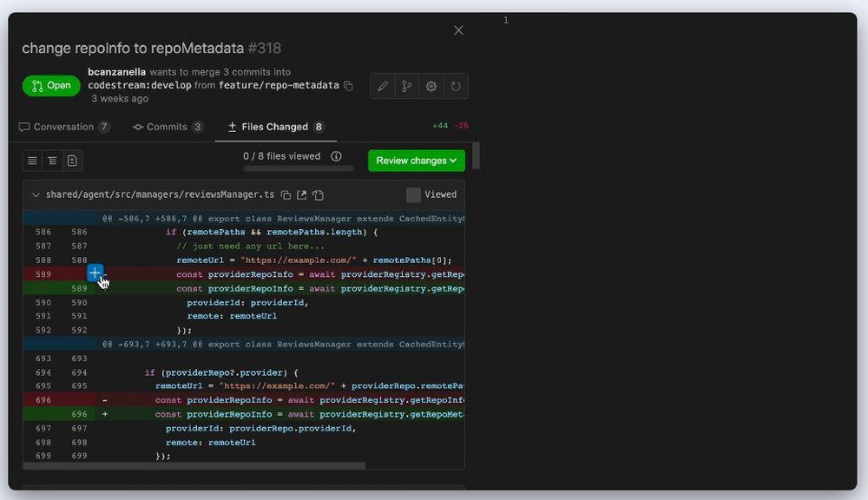This screenshot has height=500, width=868.
Task: Click the vertical scrollbar of the panel
Action: coord(476,155)
